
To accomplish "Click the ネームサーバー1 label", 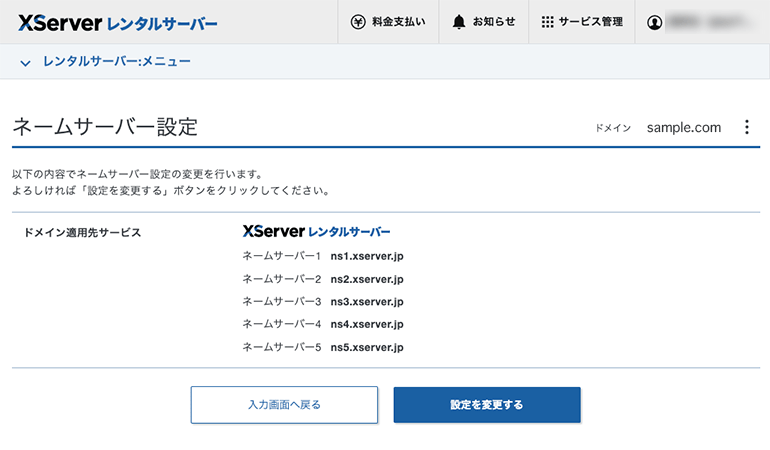I will coord(281,256).
